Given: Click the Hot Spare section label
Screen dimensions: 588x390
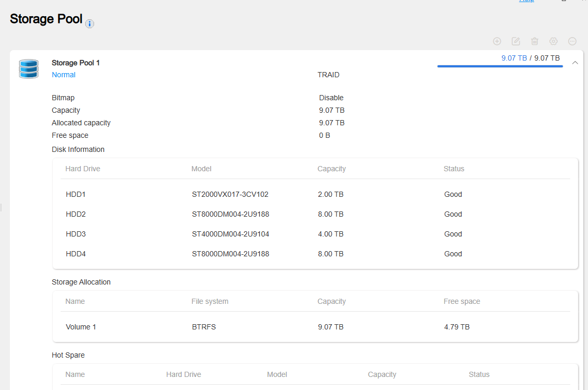Looking at the screenshot, I should pyautogui.click(x=68, y=355).
